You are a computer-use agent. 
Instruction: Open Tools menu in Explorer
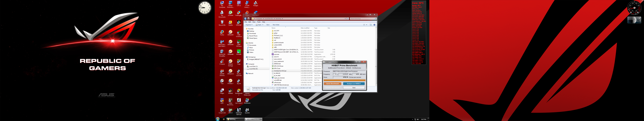(259, 22)
